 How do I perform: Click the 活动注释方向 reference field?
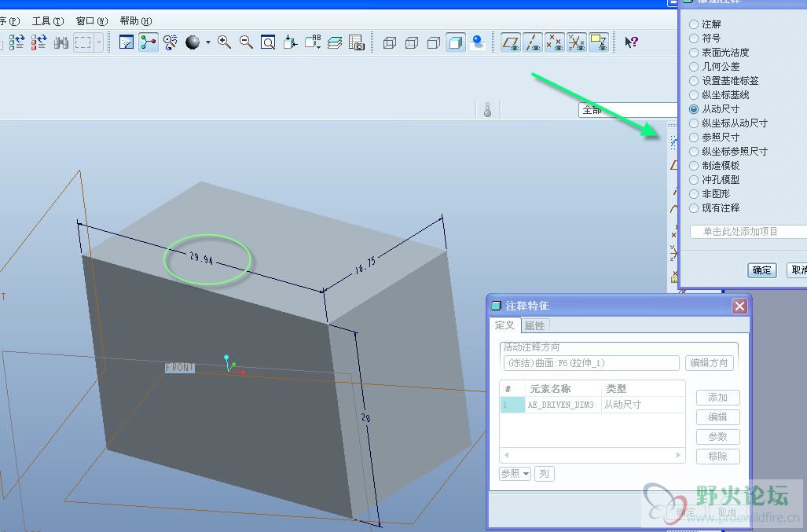(592, 363)
